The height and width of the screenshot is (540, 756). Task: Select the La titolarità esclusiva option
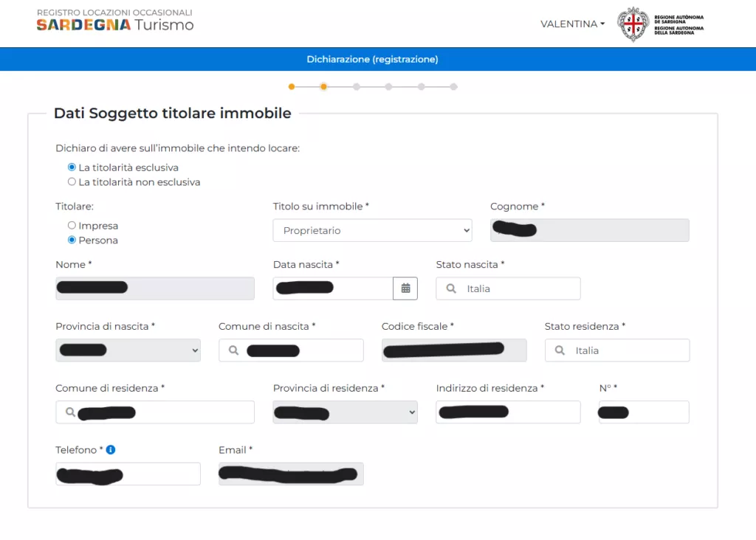(x=72, y=167)
